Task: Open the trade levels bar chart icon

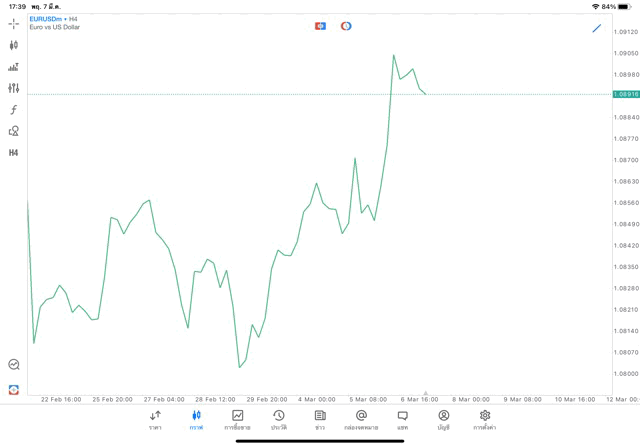Action: coord(13,67)
